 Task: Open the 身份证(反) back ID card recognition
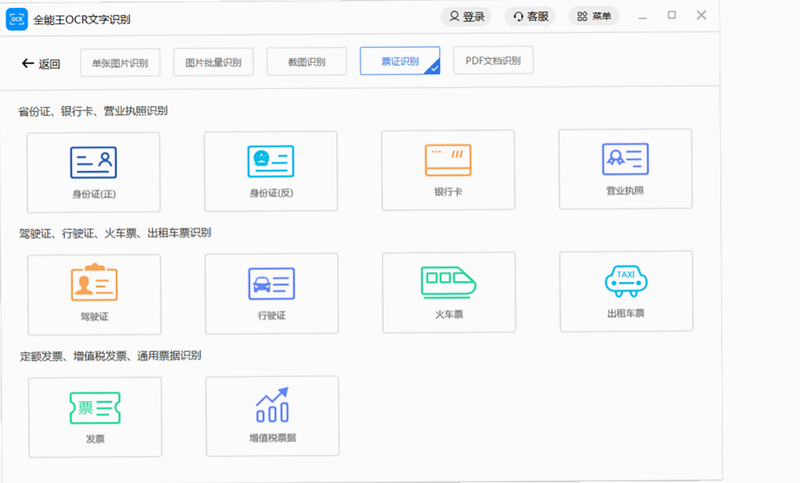tap(271, 171)
